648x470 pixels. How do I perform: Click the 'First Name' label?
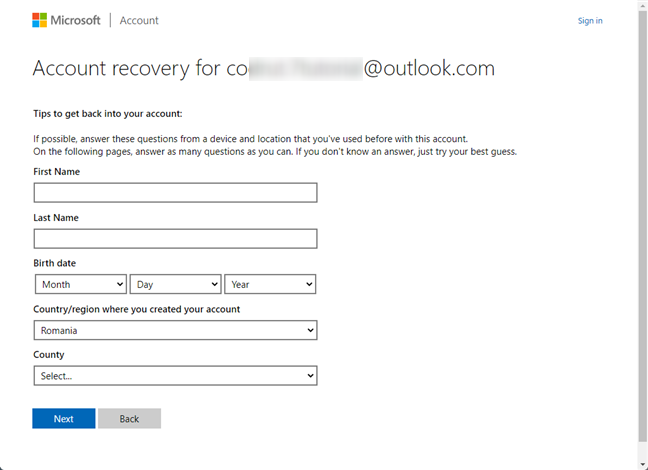point(57,172)
